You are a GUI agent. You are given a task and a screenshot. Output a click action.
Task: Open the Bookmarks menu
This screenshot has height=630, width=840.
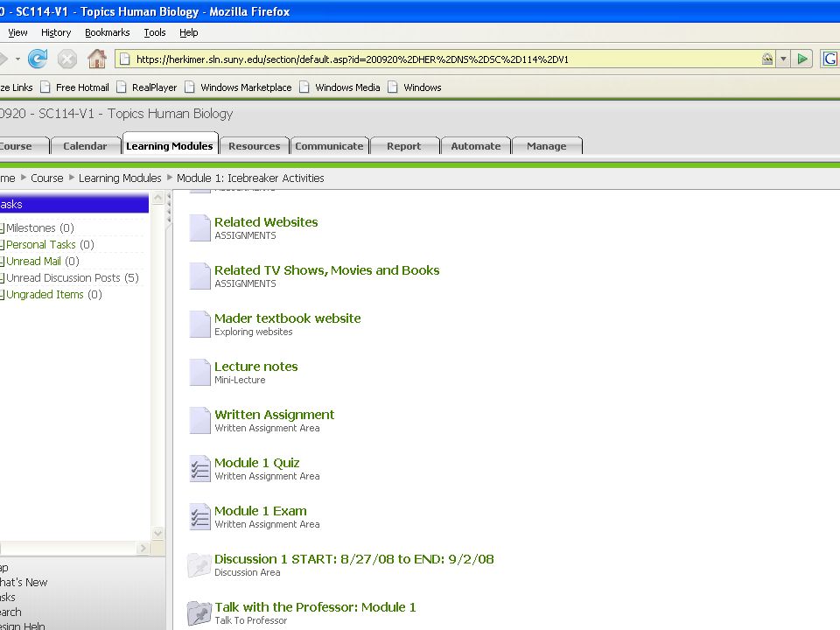coord(107,32)
